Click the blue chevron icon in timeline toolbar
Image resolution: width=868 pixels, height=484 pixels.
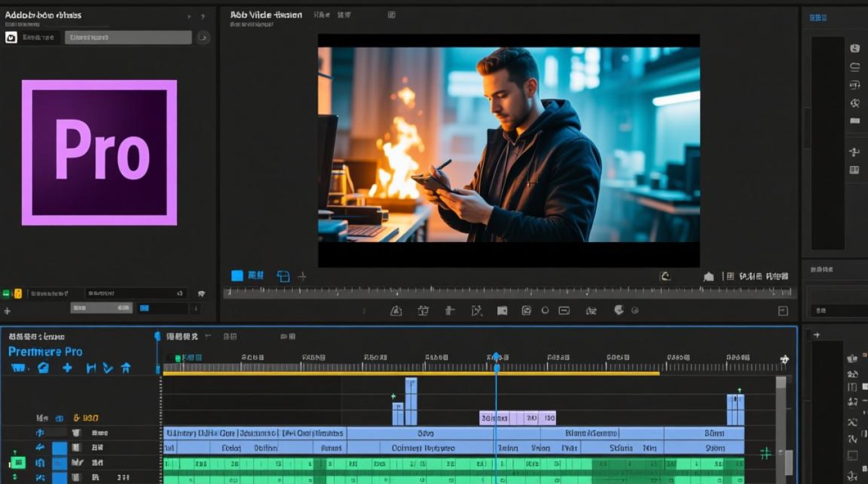108,368
